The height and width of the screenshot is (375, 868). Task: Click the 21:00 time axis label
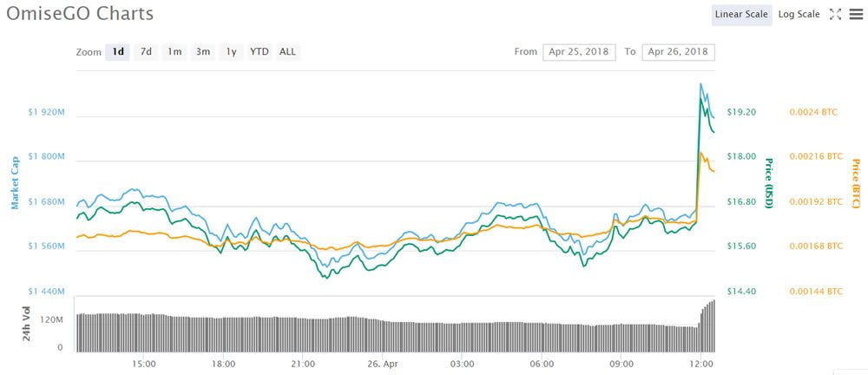coord(303,364)
